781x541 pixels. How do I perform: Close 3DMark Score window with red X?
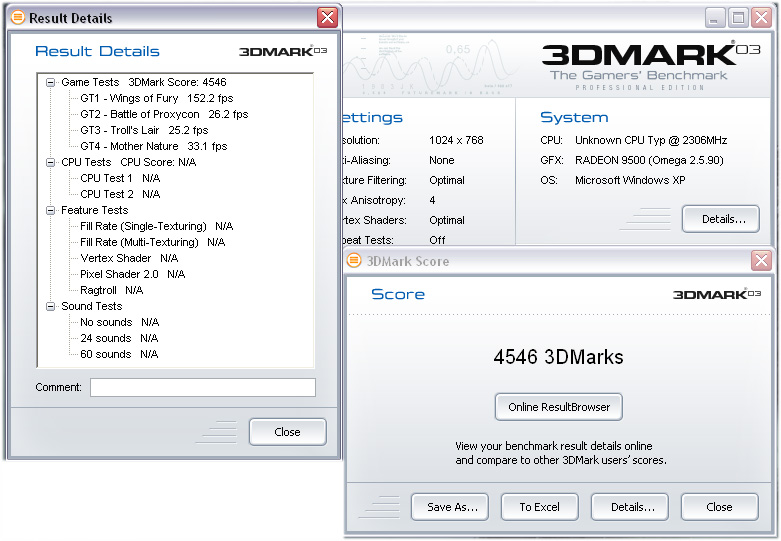762,261
